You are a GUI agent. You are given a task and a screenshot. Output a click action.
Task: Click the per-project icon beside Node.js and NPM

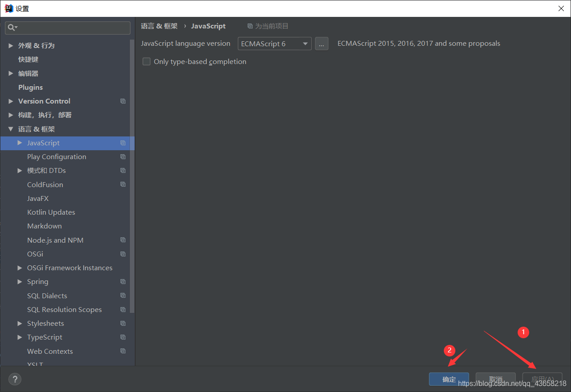click(x=123, y=240)
